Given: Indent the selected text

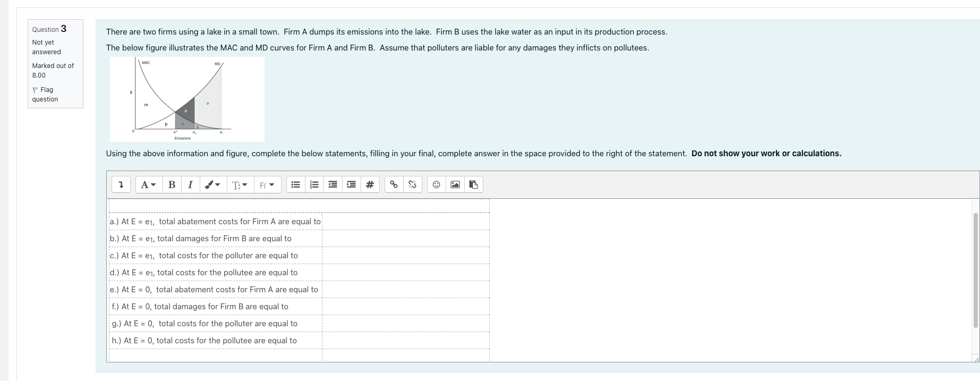Looking at the screenshot, I should click(351, 184).
